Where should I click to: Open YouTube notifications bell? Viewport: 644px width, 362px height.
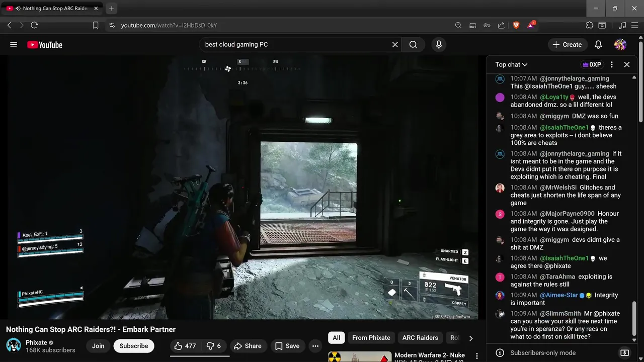pos(598,45)
